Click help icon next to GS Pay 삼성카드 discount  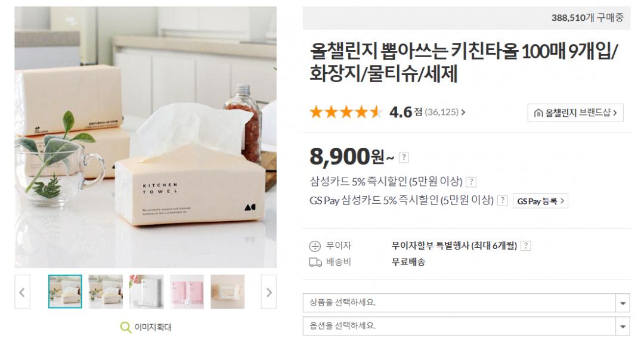pos(503,201)
